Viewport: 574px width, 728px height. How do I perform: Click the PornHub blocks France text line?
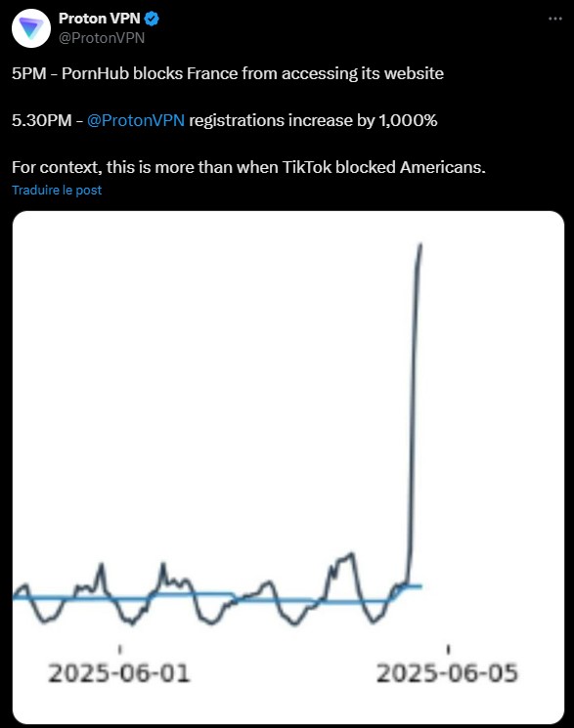(x=228, y=73)
